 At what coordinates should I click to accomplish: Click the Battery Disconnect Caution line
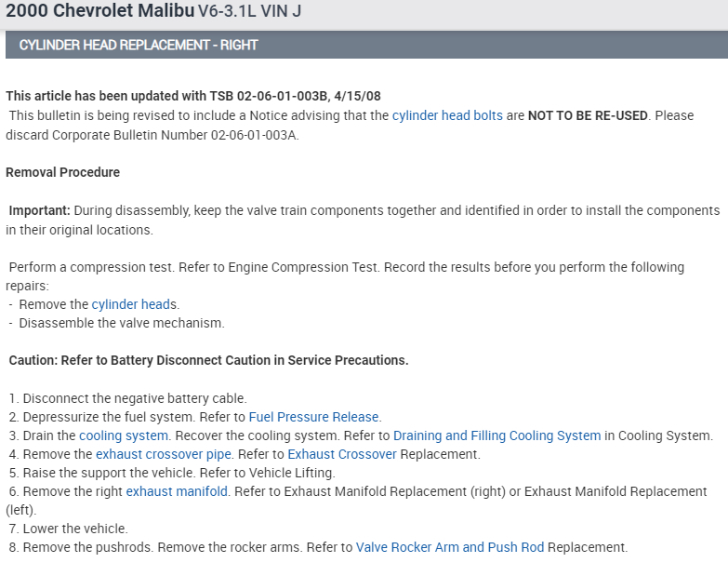208,360
